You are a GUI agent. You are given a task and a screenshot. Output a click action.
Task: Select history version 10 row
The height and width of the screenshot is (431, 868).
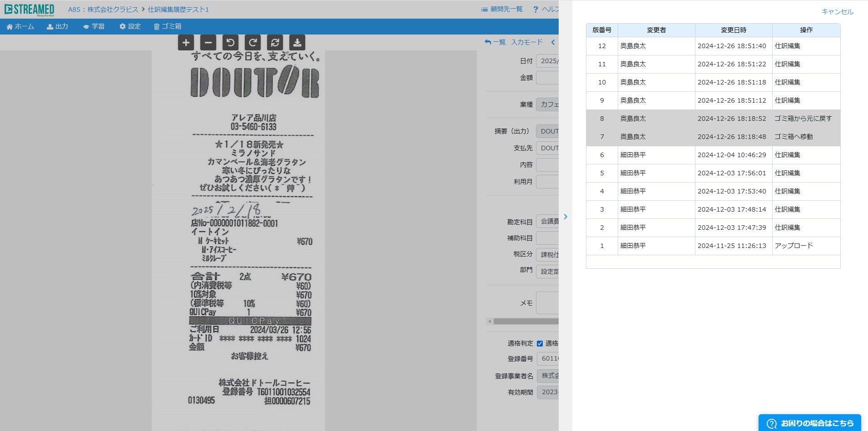713,82
